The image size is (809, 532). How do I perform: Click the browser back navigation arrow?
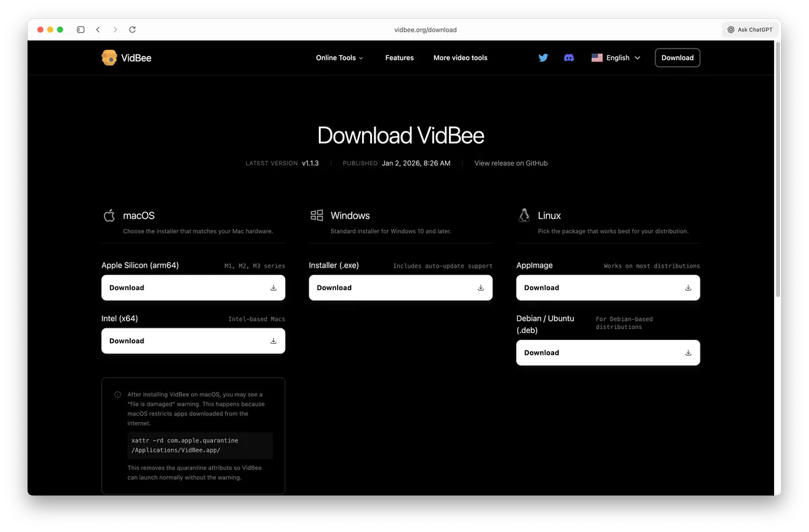click(98, 30)
